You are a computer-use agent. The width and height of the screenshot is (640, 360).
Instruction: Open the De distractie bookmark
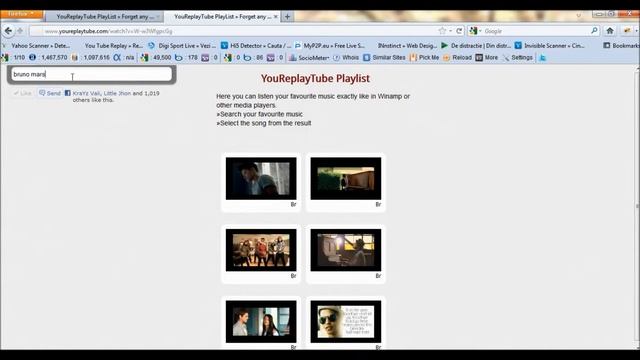(x=476, y=46)
